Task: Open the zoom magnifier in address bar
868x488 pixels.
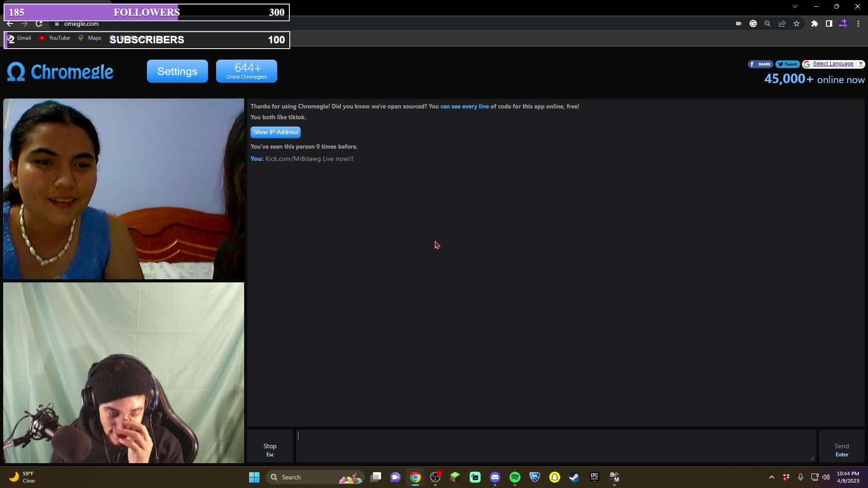Action: (768, 23)
